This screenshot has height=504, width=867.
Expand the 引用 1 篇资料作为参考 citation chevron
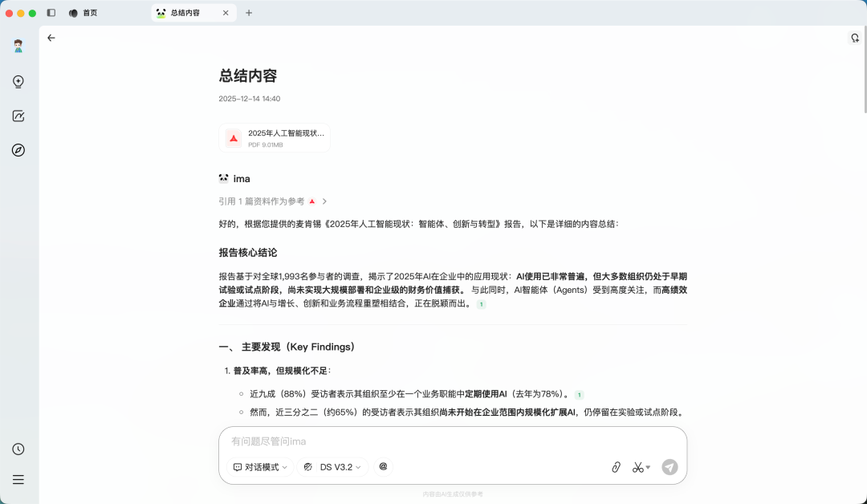point(324,201)
